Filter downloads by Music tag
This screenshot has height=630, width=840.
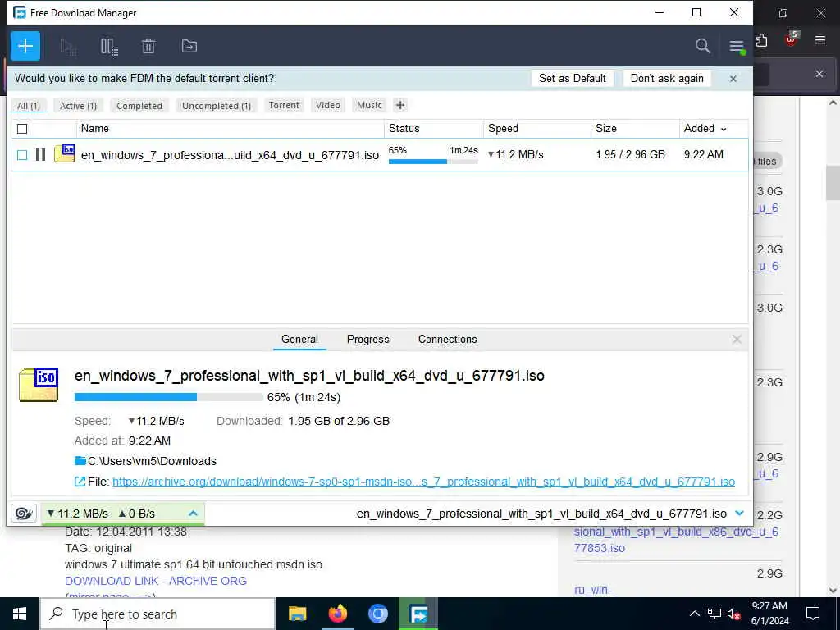(x=369, y=105)
